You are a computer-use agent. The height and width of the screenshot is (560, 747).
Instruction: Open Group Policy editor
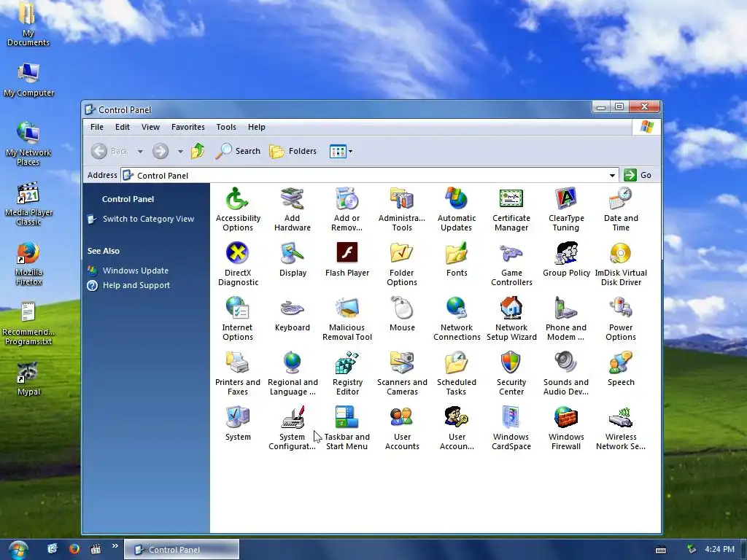point(566,260)
